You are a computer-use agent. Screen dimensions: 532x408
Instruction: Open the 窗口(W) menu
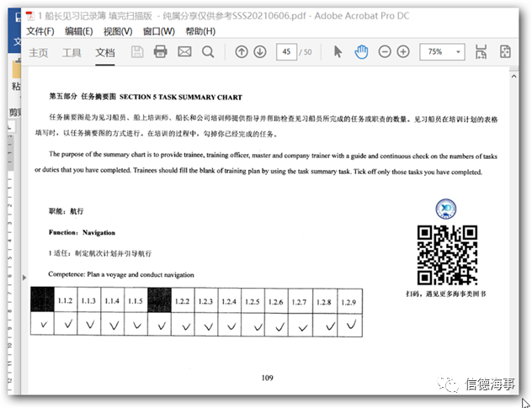(159, 31)
